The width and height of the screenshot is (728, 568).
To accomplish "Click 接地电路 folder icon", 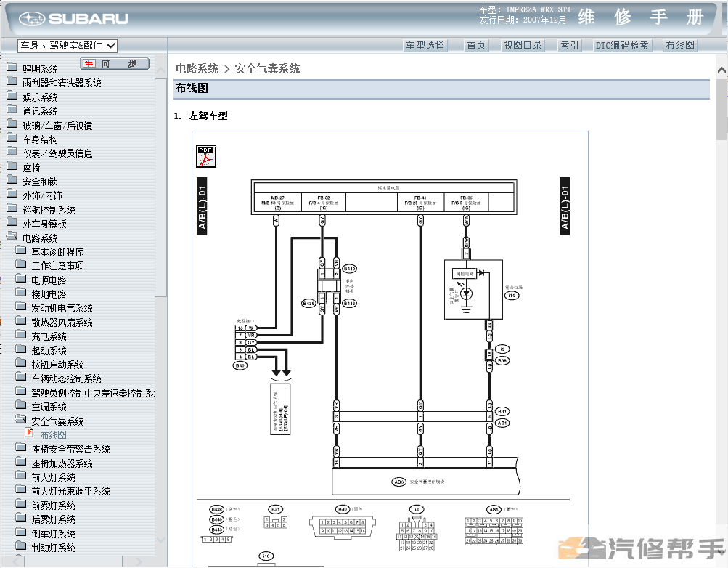I will 21,293.
